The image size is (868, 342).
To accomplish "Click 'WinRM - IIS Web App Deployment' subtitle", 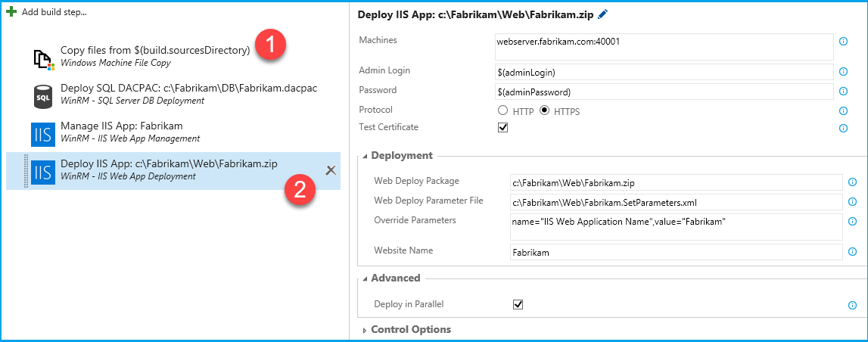I will click(128, 176).
